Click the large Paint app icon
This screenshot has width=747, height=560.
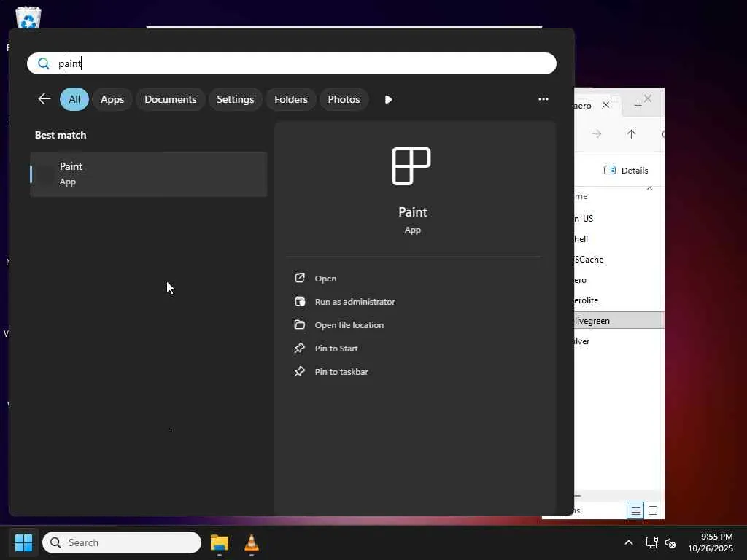[411, 166]
